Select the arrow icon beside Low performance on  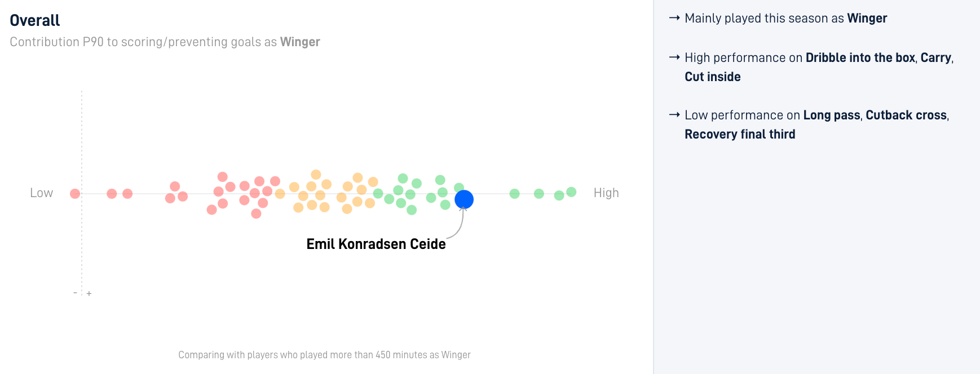click(674, 115)
